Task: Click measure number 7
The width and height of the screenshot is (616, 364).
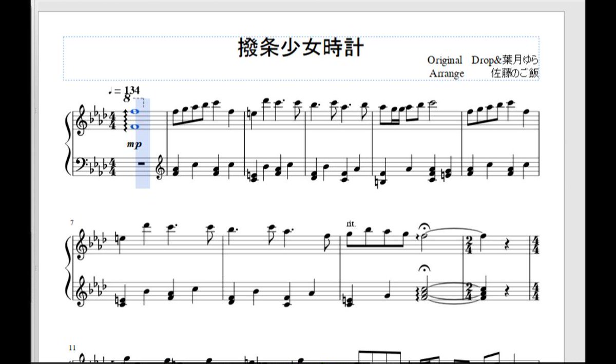Action: pyautogui.click(x=72, y=222)
